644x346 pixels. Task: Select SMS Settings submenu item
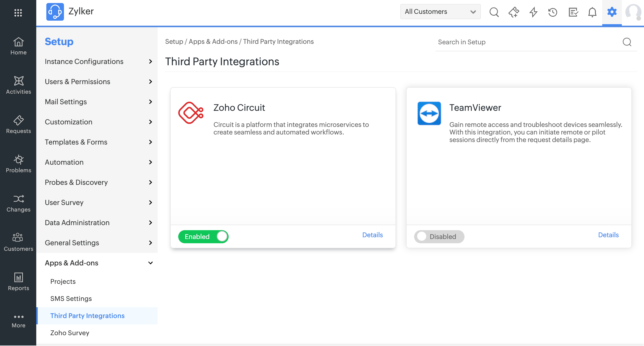[71, 298]
